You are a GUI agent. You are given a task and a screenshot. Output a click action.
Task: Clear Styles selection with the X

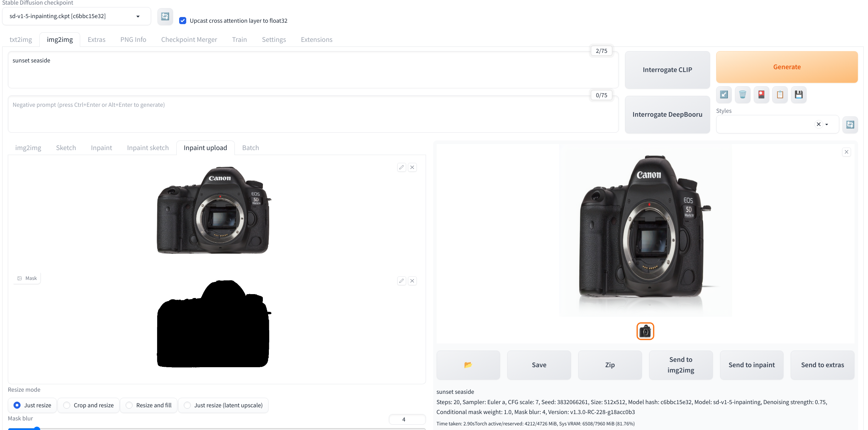[818, 124]
